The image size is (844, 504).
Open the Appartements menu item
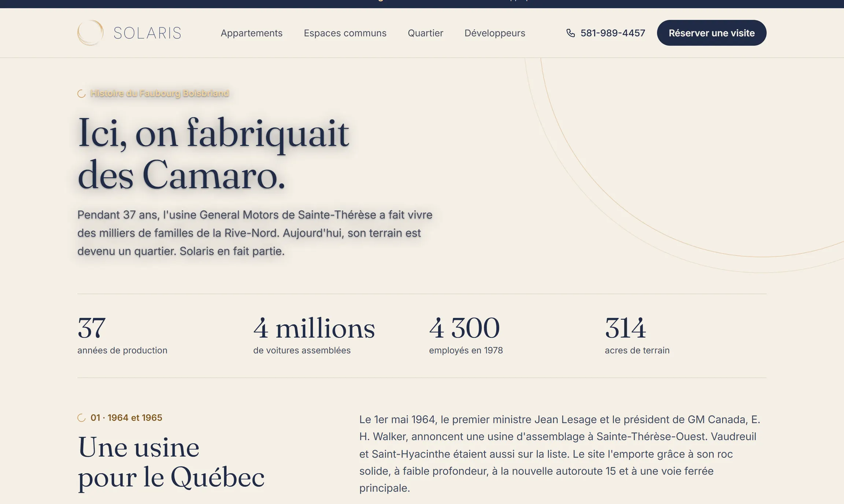[x=251, y=33]
